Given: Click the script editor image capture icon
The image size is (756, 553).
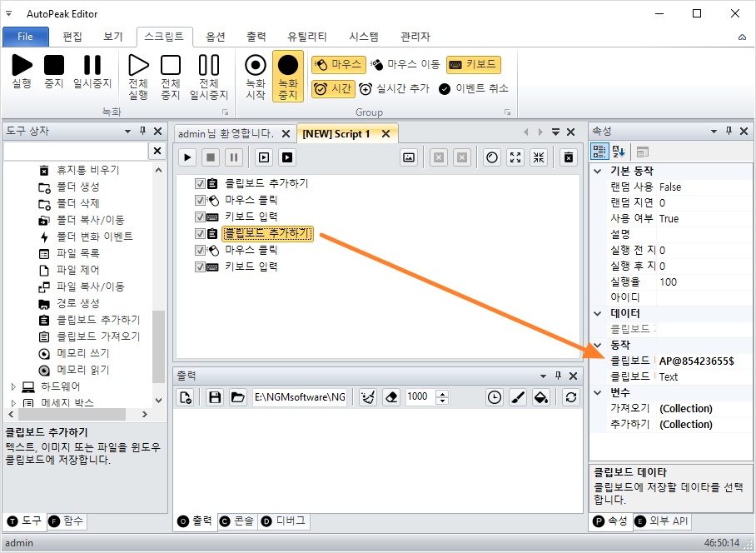Looking at the screenshot, I should (408, 157).
